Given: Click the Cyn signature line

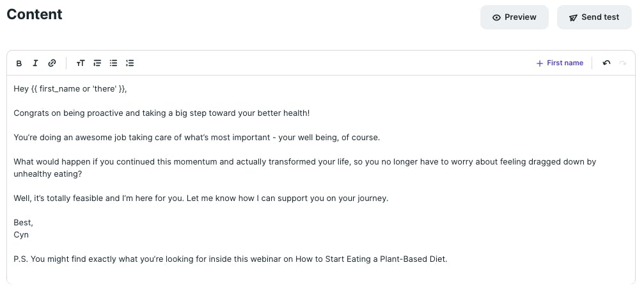Looking at the screenshot, I should (21, 235).
